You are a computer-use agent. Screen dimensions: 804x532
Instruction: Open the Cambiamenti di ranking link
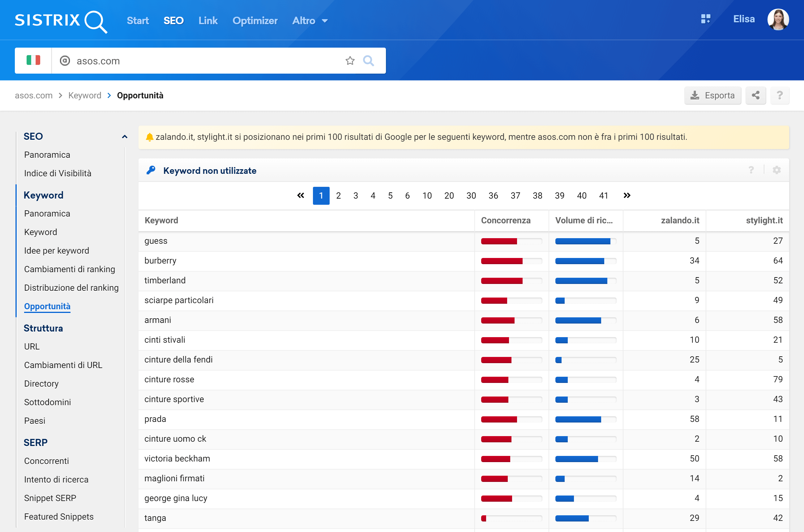(x=70, y=269)
